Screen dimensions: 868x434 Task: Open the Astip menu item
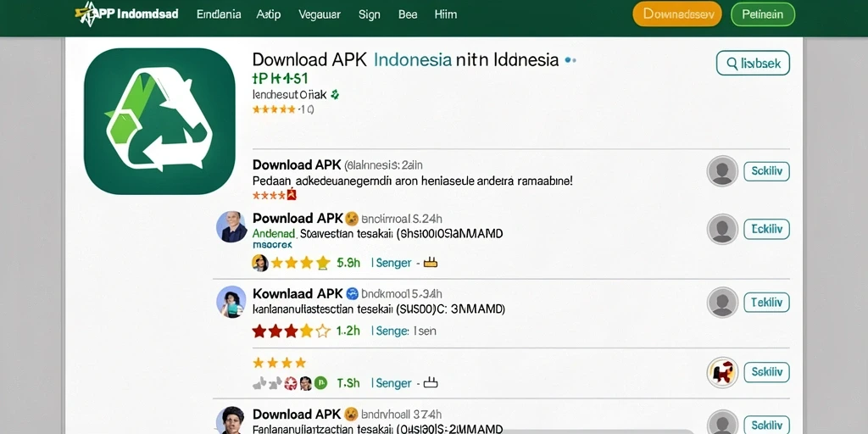(x=269, y=14)
